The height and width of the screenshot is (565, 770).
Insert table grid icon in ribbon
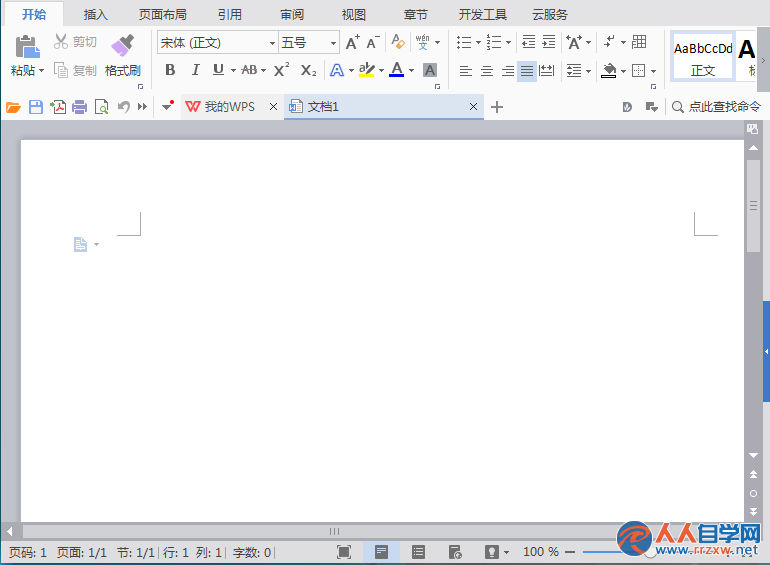click(639, 42)
